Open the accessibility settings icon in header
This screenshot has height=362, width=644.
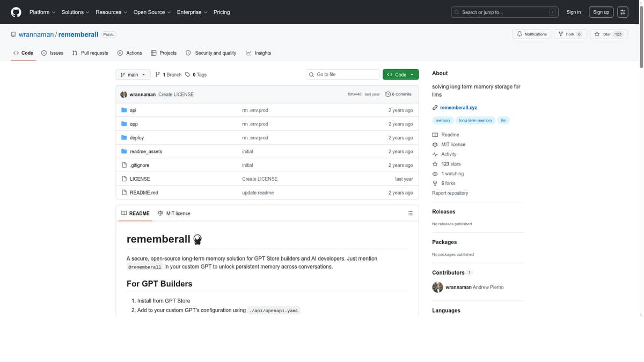click(623, 12)
